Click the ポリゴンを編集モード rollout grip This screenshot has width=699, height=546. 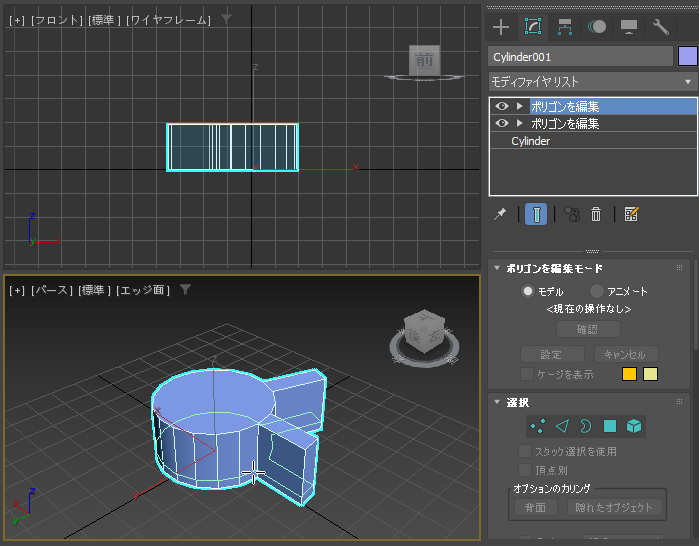tap(679, 268)
